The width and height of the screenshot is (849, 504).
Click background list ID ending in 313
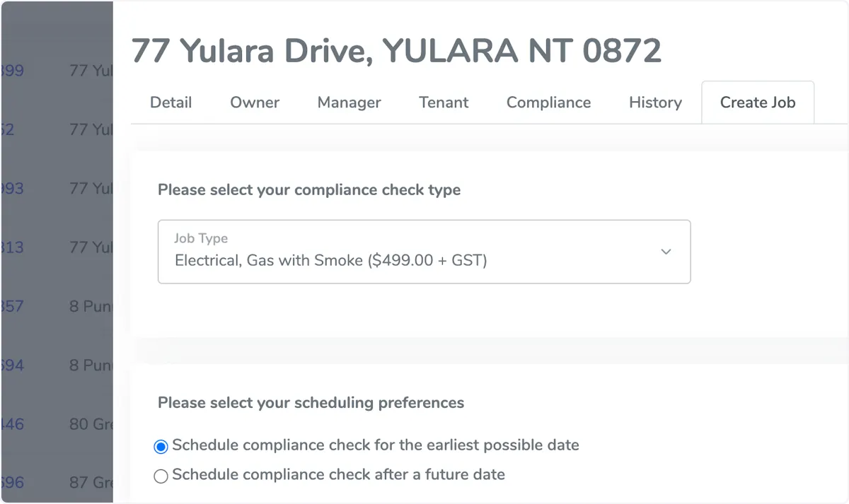click(x=13, y=247)
